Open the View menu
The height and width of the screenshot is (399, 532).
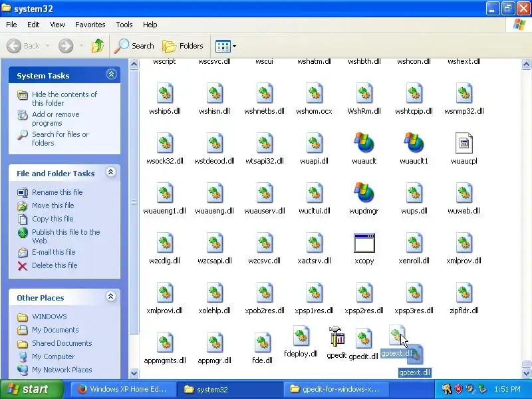(x=57, y=25)
